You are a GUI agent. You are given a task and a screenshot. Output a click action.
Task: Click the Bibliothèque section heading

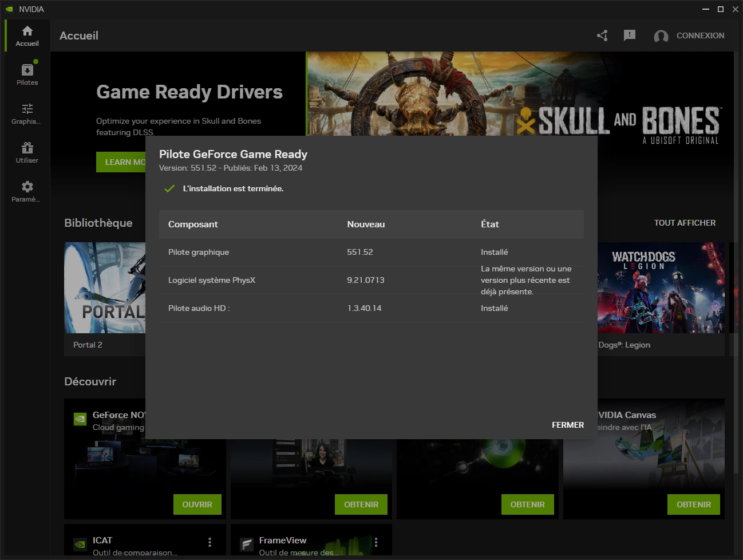(x=98, y=223)
